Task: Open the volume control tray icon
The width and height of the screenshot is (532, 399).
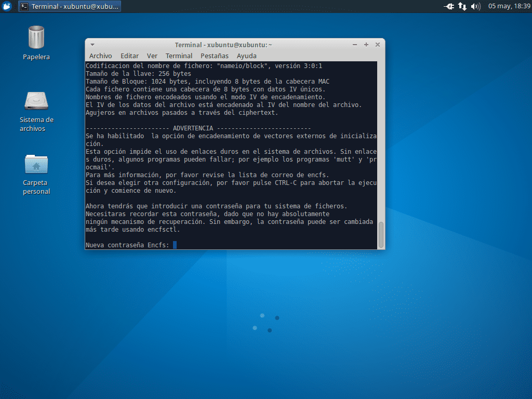Action: click(x=475, y=6)
